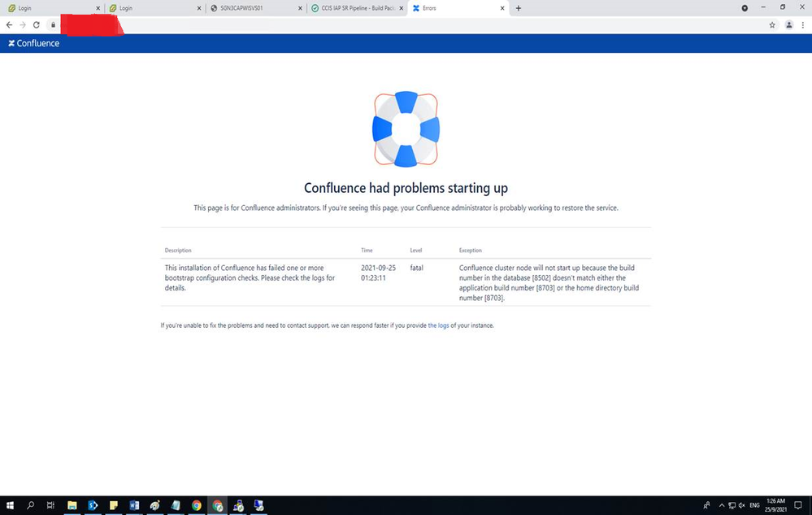Screen dimensions: 812x515
Task: Open the clock showing 25/9/2021 in the taskbar
Action: tap(776, 505)
